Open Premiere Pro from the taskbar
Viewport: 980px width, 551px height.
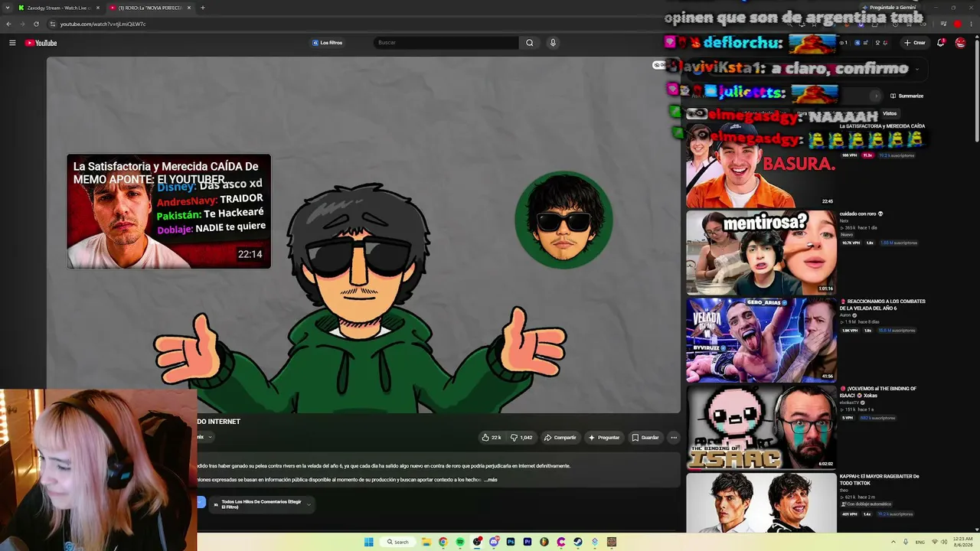click(528, 542)
